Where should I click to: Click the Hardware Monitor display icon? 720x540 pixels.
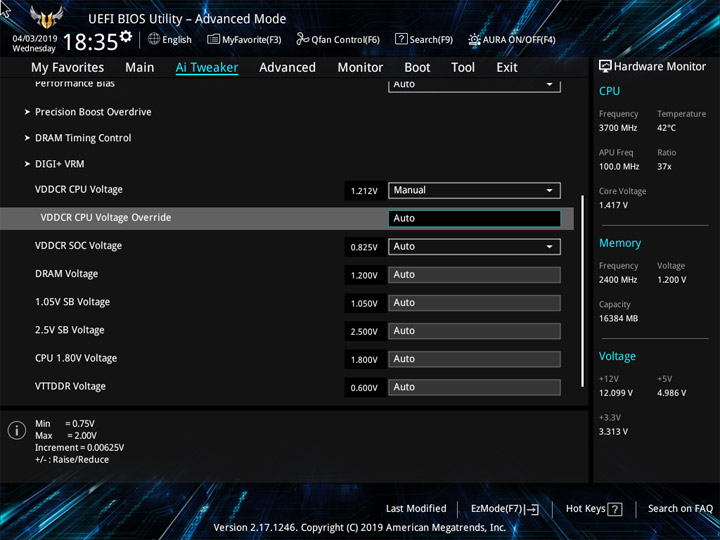605,67
